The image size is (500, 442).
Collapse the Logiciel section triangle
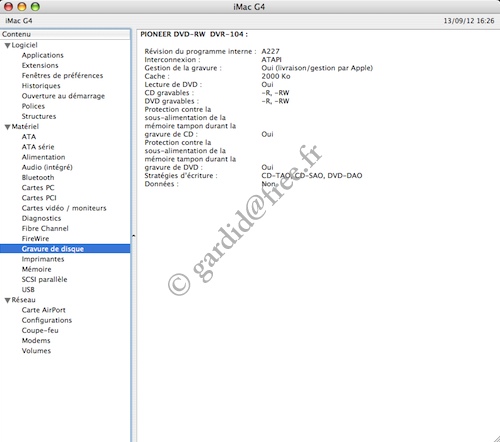click(x=7, y=46)
